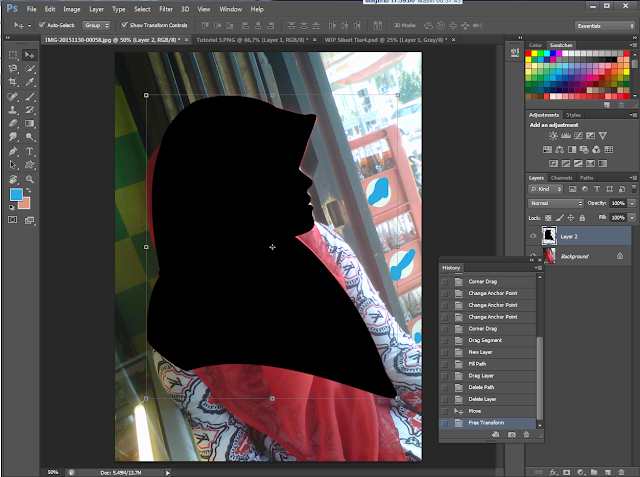Add a Levels adjustment
Image resolution: width=640 pixels, height=477 pixels.
[x=566, y=136]
